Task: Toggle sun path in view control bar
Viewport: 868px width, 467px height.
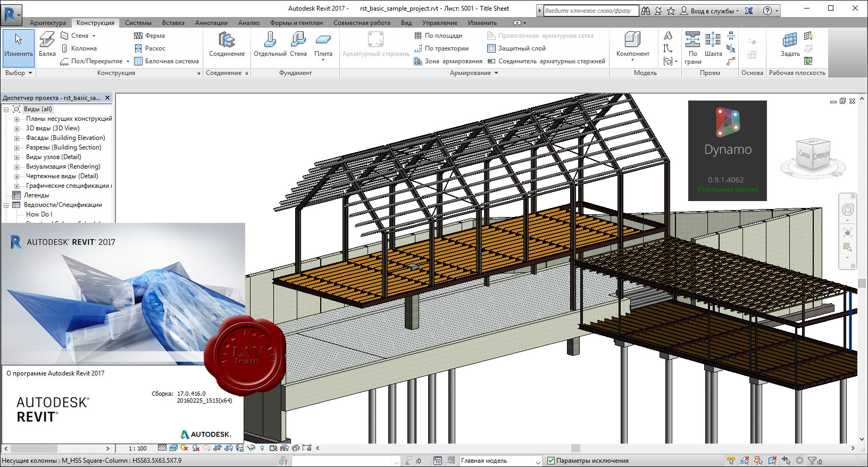Action: pyautogui.click(x=185, y=448)
